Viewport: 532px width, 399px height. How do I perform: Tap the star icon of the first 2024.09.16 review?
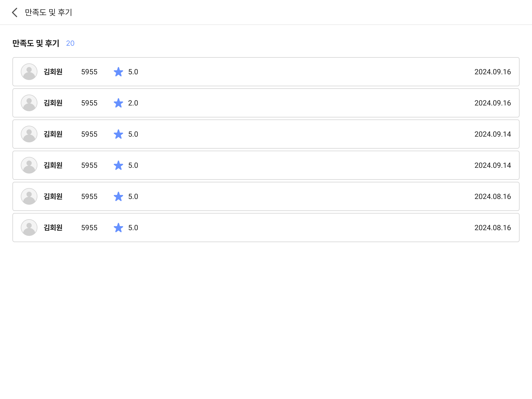click(x=118, y=72)
